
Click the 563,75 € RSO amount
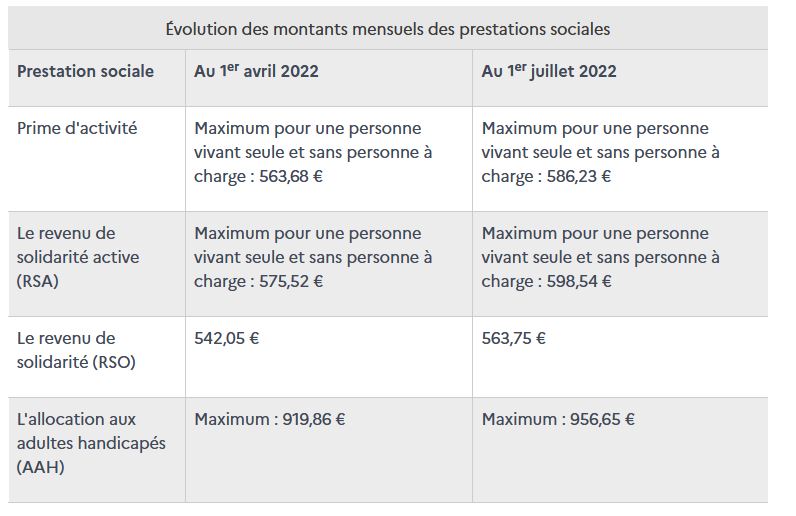(514, 338)
